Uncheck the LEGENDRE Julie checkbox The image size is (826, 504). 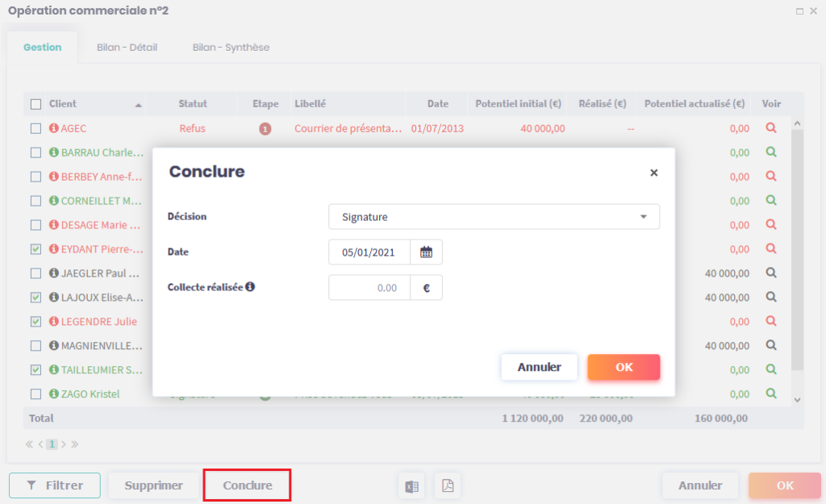35,322
